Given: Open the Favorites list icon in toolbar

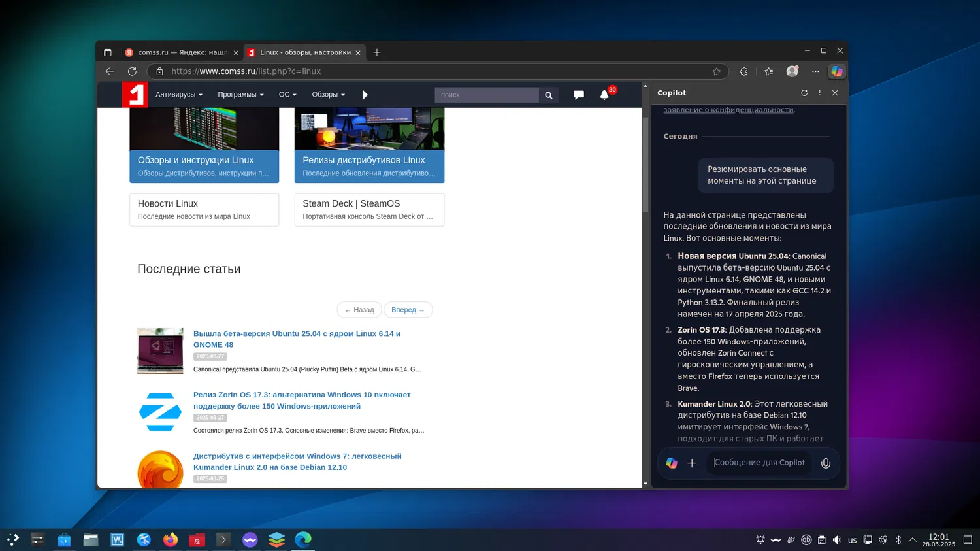Looking at the screenshot, I should coord(768,71).
